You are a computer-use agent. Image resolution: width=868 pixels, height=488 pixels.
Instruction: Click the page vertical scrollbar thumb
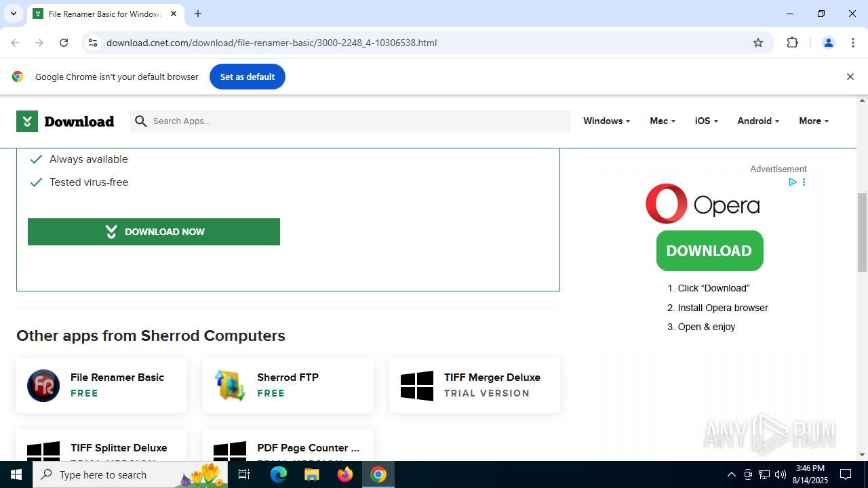862,232
